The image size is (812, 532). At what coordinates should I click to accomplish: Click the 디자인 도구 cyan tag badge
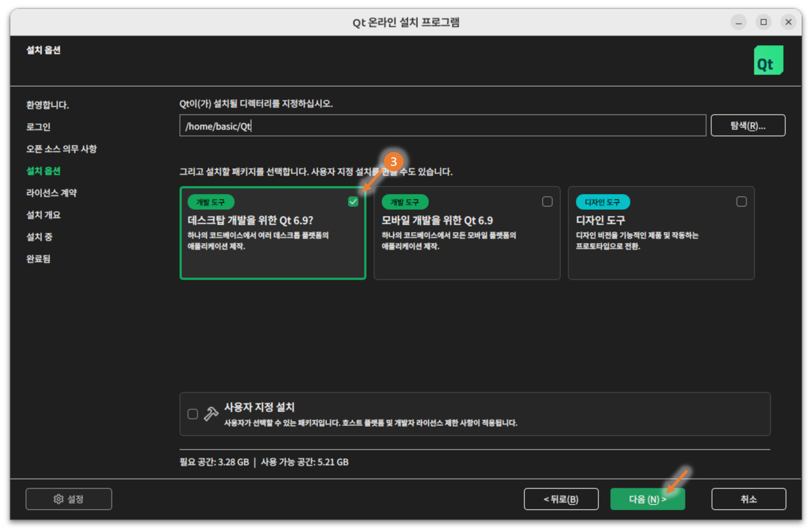click(x=603, y=202)
